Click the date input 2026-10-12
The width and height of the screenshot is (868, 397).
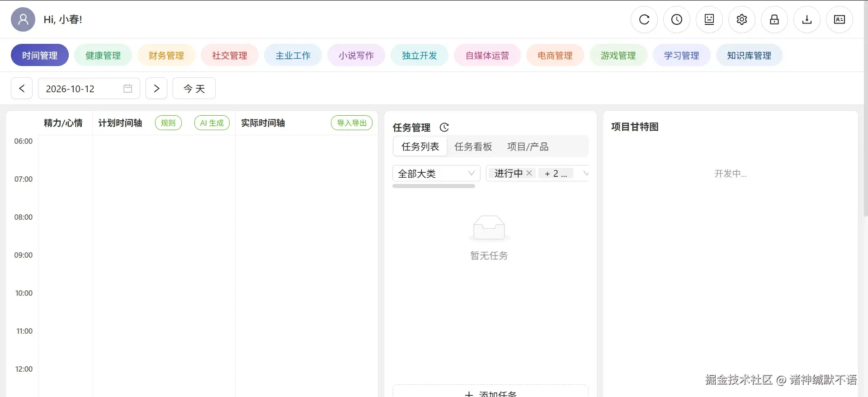pos(89,88)
